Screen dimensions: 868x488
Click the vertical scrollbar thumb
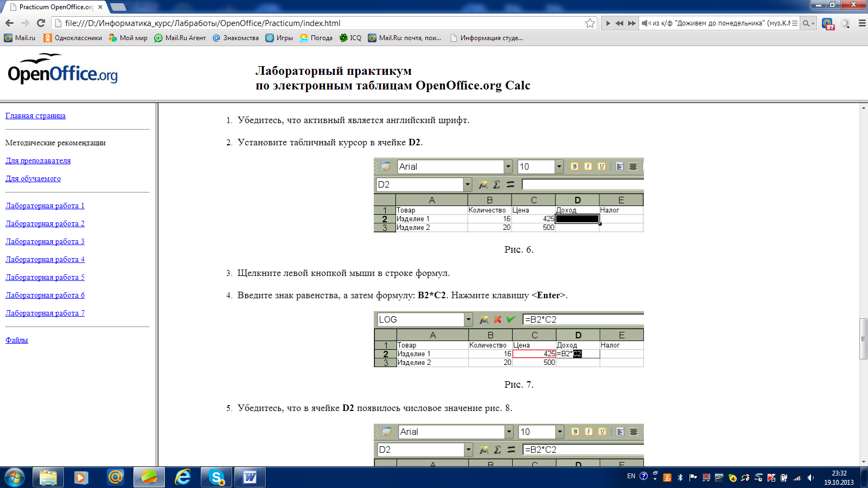(x=863, y=339)
